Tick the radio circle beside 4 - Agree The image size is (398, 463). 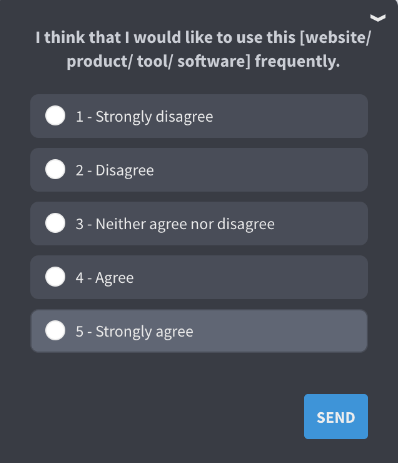[x=55, y=277]
